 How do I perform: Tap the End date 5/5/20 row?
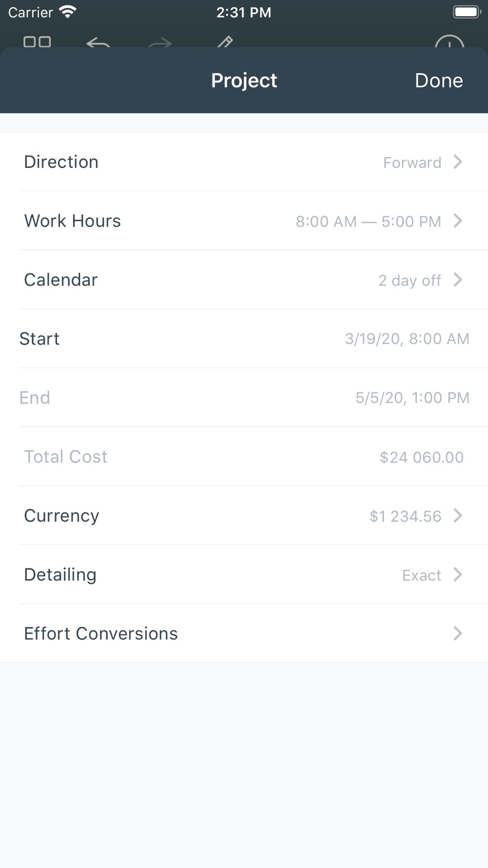coord(244,397)
